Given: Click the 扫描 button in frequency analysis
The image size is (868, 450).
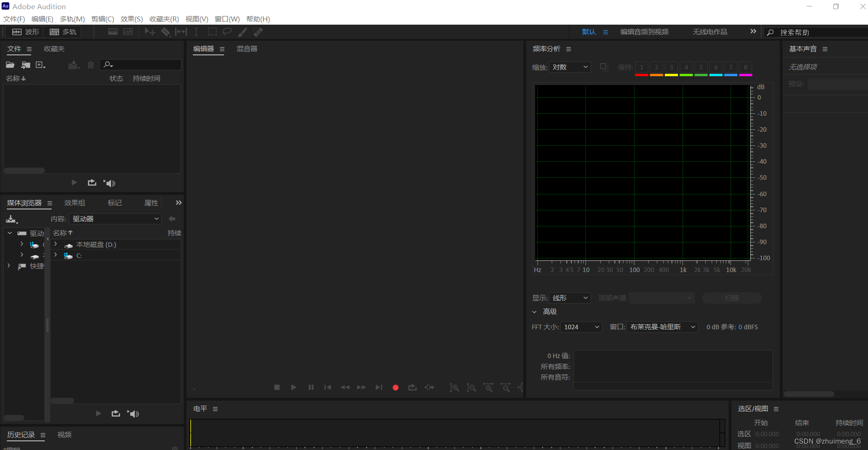Looking at the screenshot, I should (x=732, y=298).
